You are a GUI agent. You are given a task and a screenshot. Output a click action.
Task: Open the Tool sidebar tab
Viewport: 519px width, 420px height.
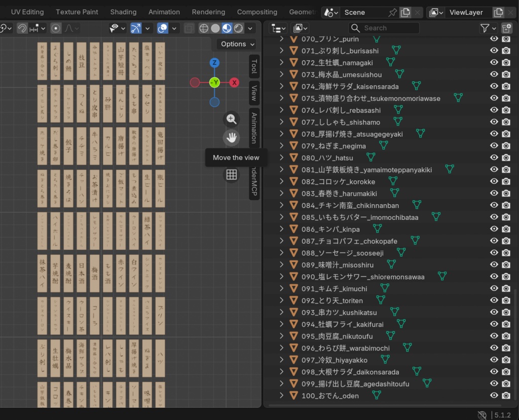[x=254, y=66]
